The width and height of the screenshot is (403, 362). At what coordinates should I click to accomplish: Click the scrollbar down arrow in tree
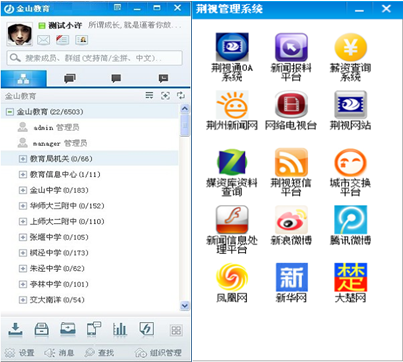pos(185,305)
